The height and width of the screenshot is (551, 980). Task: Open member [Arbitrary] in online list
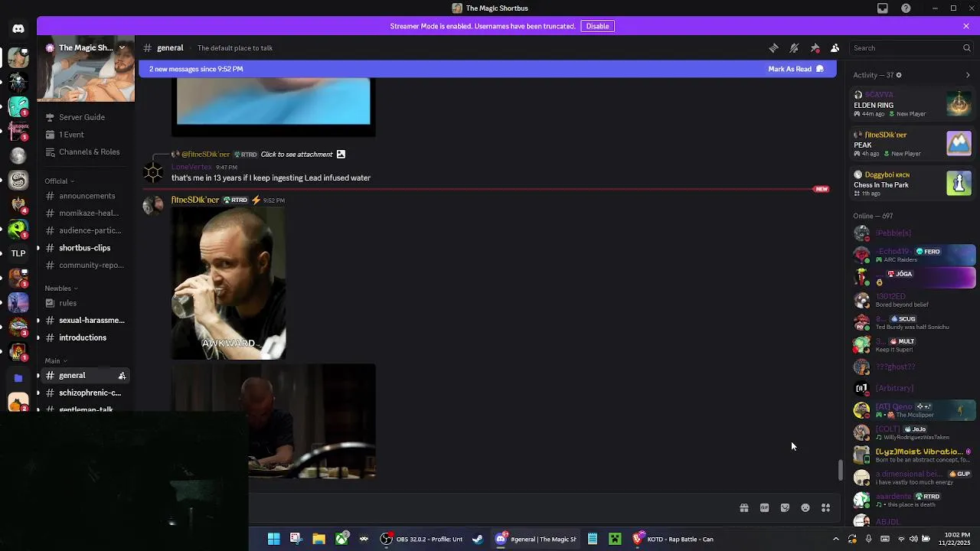(913, 389)
